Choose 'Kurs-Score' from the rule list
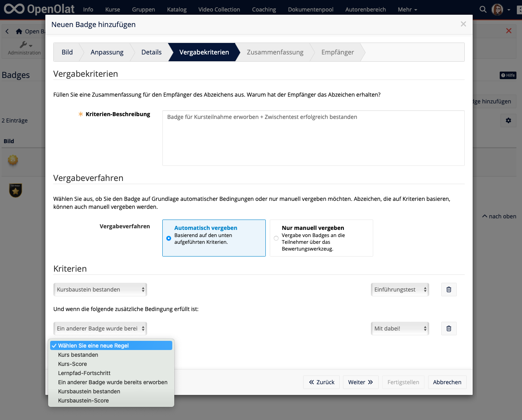This screenshot has height=420, width=522. point(72,364)
